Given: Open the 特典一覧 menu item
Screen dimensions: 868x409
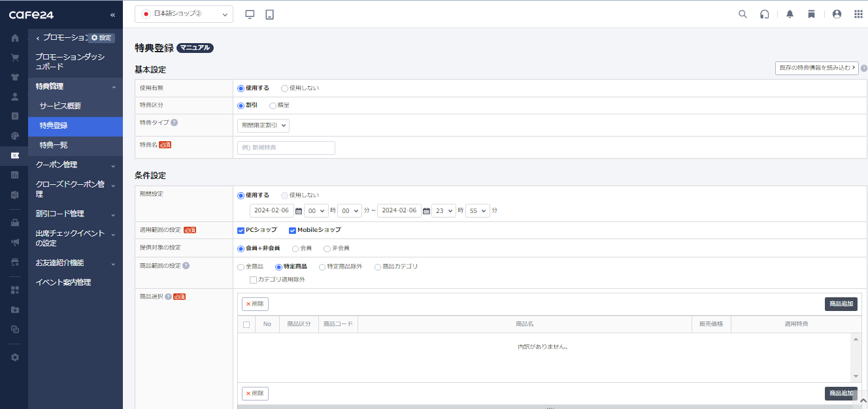Looking at the screenshot, I should [76, 145].
